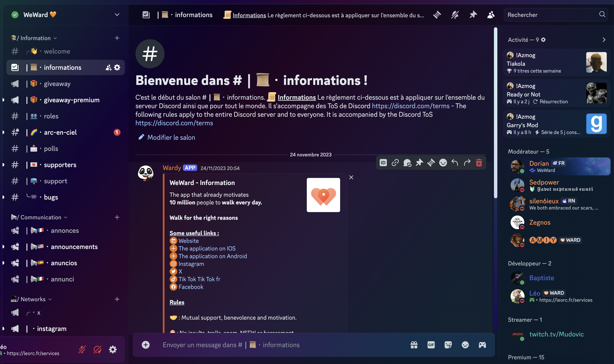Open the giveaway channel

pyautogui.click(x=65, y=84)
